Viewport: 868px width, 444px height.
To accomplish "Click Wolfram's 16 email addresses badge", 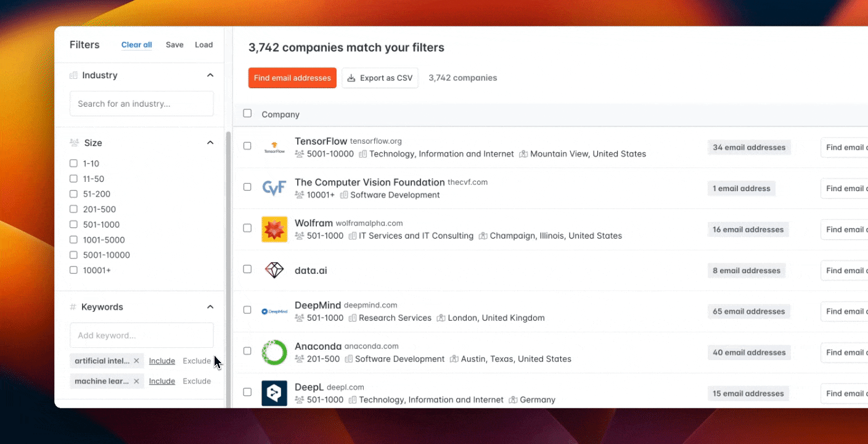I will [748, 229].
